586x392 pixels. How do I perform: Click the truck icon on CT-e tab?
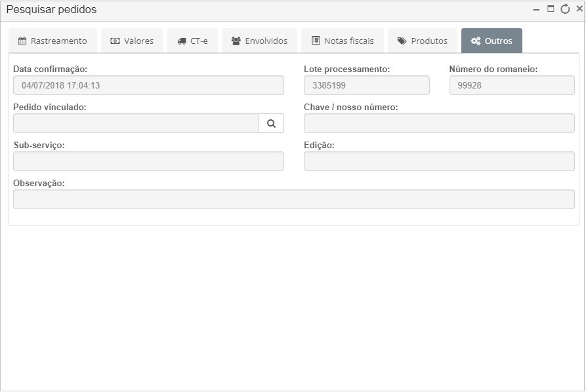tap(182, 41)
